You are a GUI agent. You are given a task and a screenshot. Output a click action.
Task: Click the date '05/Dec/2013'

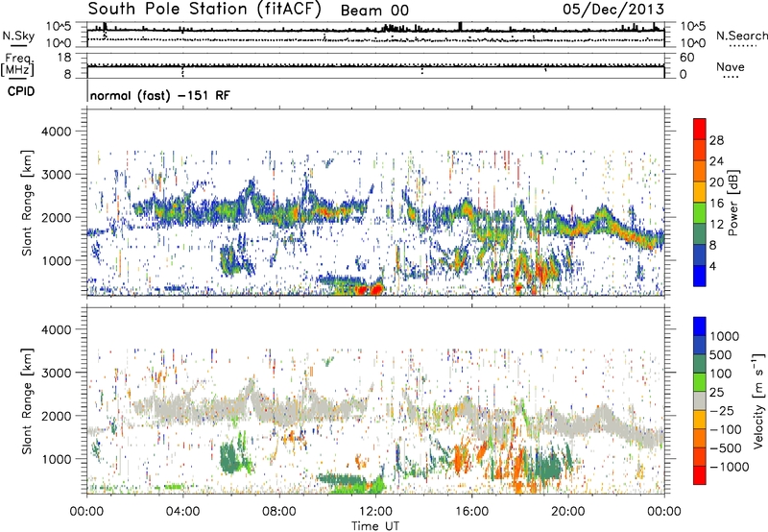(613, 9)
